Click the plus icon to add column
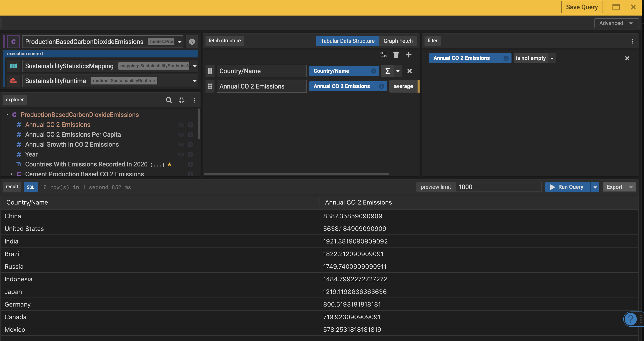This screenshot has width=644, height=341. pos(409,55)
